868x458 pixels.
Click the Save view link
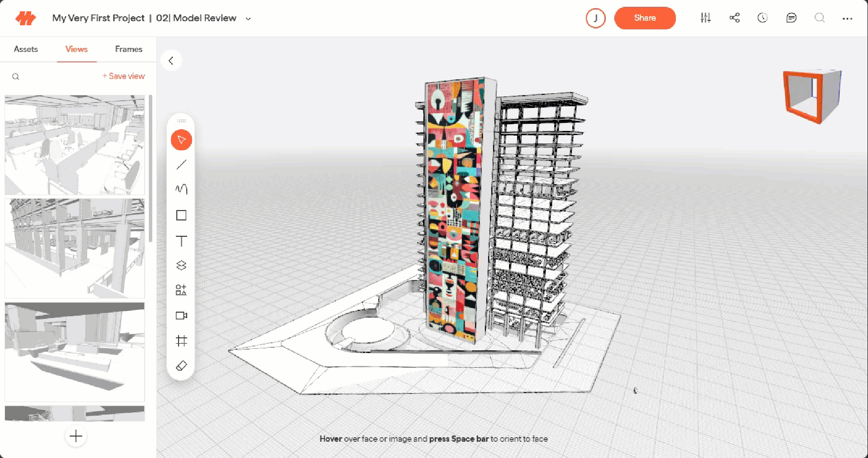point(124,76)
